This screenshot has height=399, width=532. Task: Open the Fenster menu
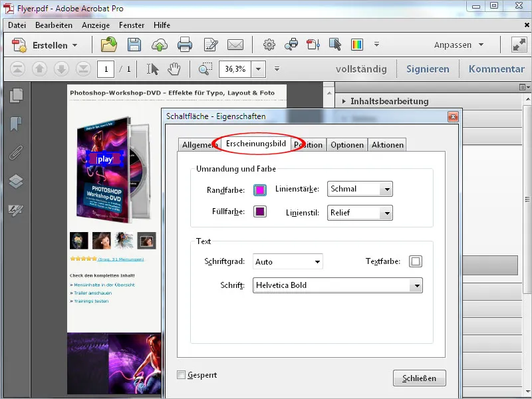pos(132,25)
